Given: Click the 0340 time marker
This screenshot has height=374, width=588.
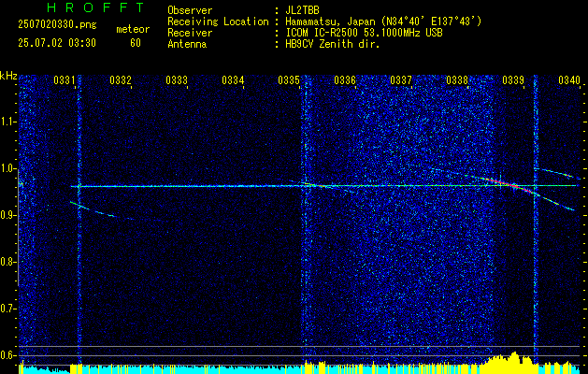Looking at the screenshot, I should click(569, 80).
